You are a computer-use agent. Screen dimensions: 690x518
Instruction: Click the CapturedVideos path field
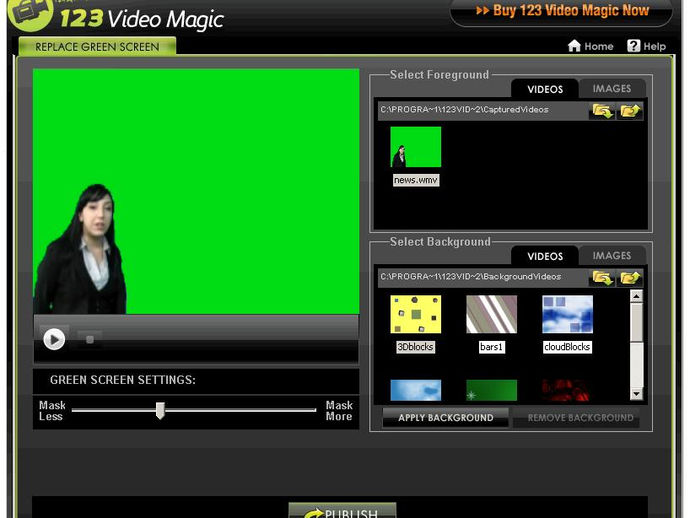483,110
